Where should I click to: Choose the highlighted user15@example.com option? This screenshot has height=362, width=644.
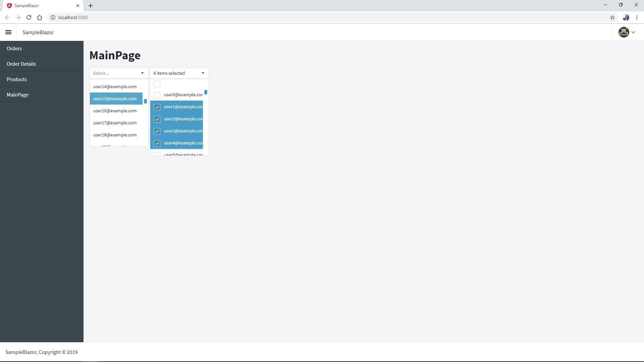(116, 99)
